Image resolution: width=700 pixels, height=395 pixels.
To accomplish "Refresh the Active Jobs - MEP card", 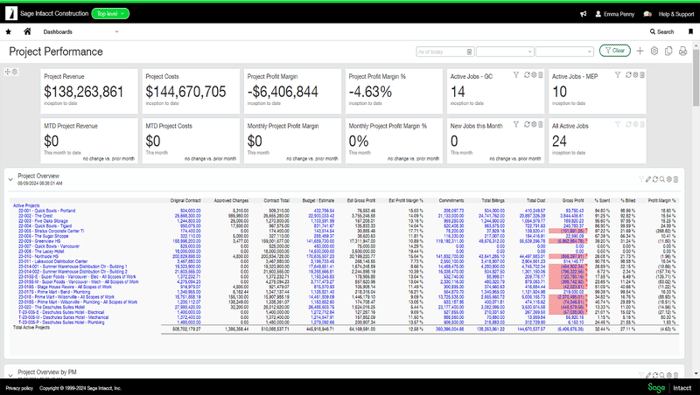I will (x=629, y=75).
